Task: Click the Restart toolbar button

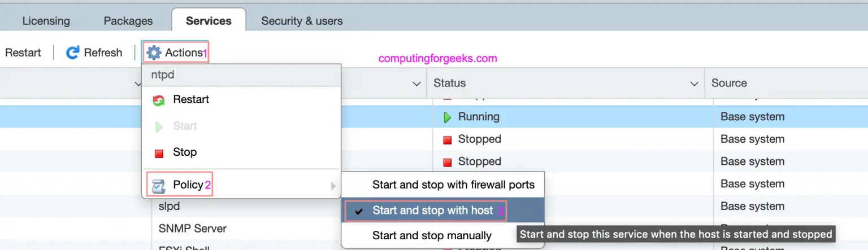Action: click(23, 52)
